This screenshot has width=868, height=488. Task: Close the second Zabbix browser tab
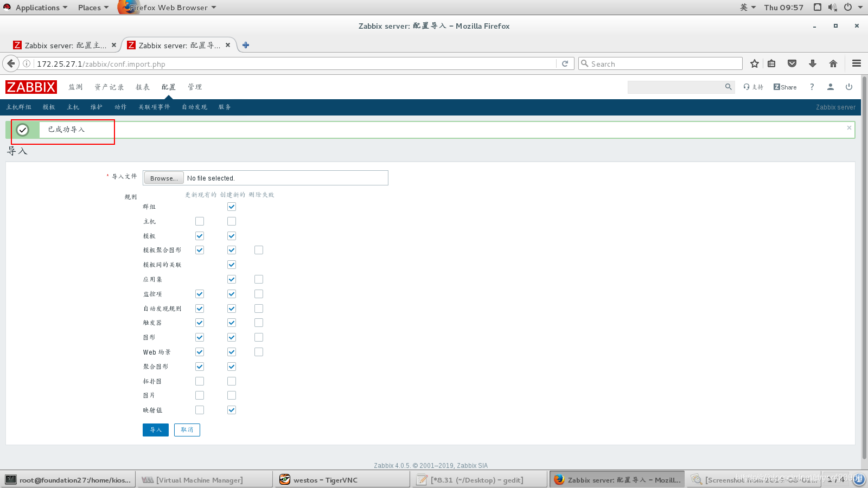[x=228, y=45]
